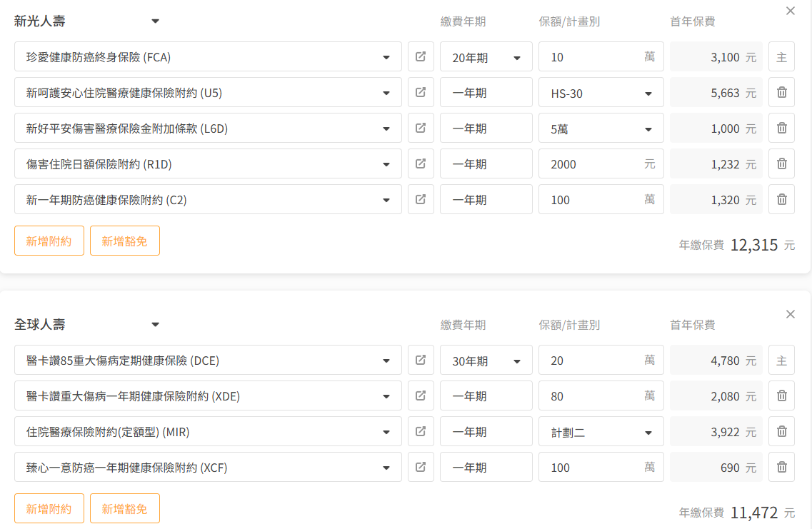Delete the 傷害住院日額保險附約 (R1D) rider
This screenshot has height=529, width=812.
coord(781,163)
